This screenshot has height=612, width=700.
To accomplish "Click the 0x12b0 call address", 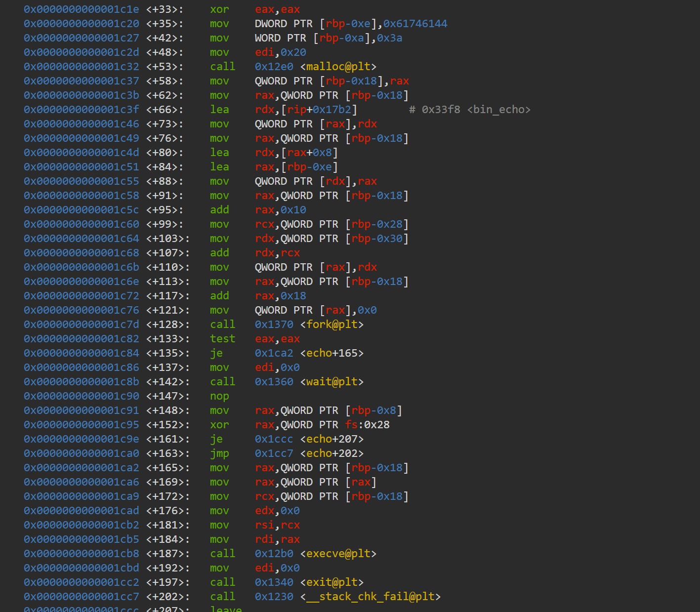I will [x=274, y=554].
